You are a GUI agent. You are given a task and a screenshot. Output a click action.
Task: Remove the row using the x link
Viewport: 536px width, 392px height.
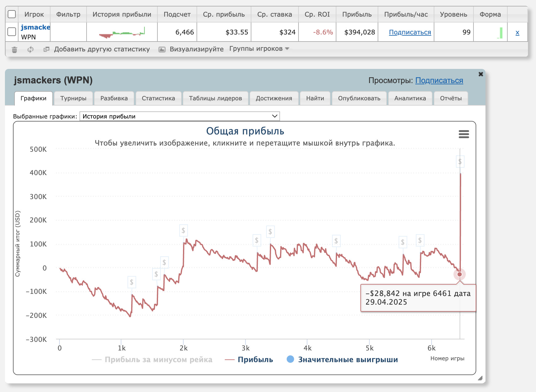click(517, 33)
